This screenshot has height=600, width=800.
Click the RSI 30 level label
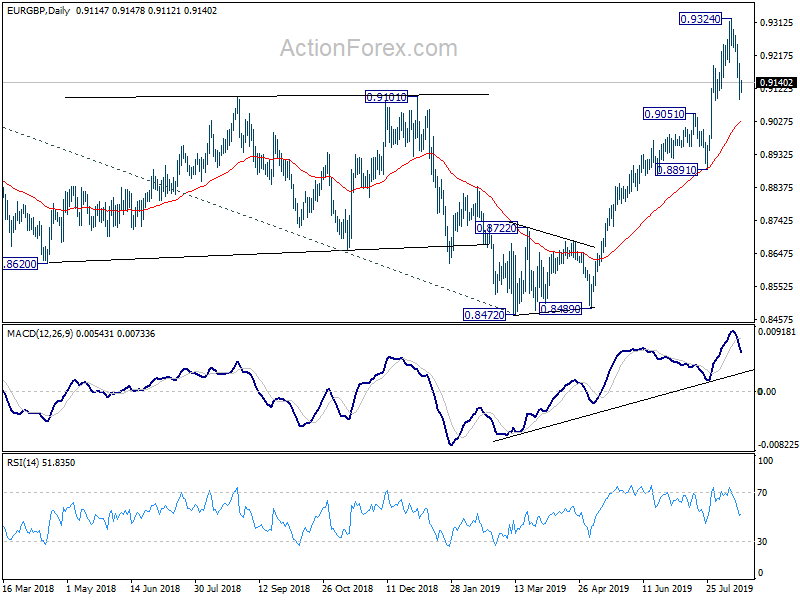762,542
